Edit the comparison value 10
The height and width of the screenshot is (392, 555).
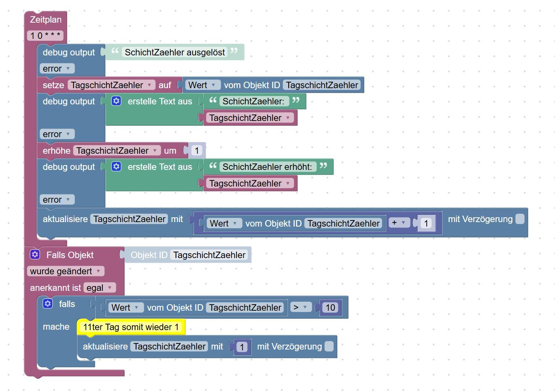coord(330,307)
